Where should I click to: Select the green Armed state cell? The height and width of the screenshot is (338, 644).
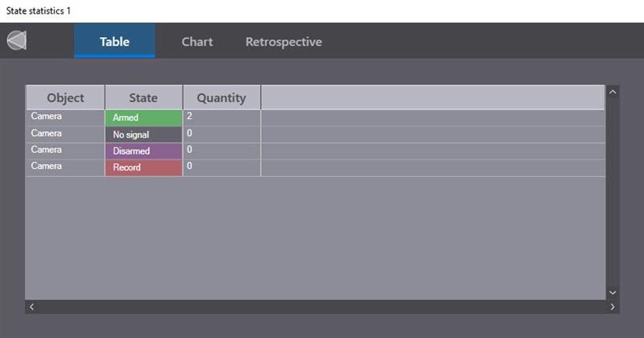[x=143, y=117]
